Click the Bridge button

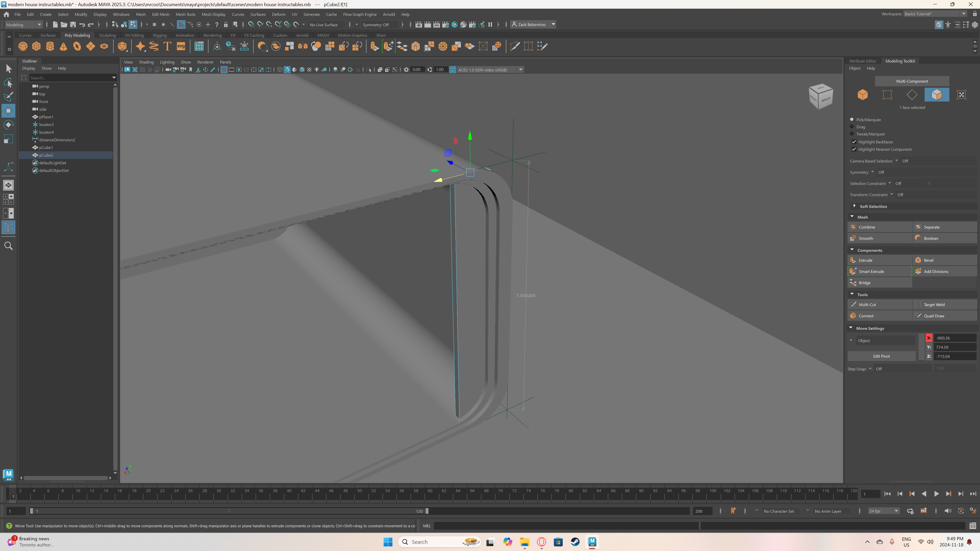pos(879,283)
